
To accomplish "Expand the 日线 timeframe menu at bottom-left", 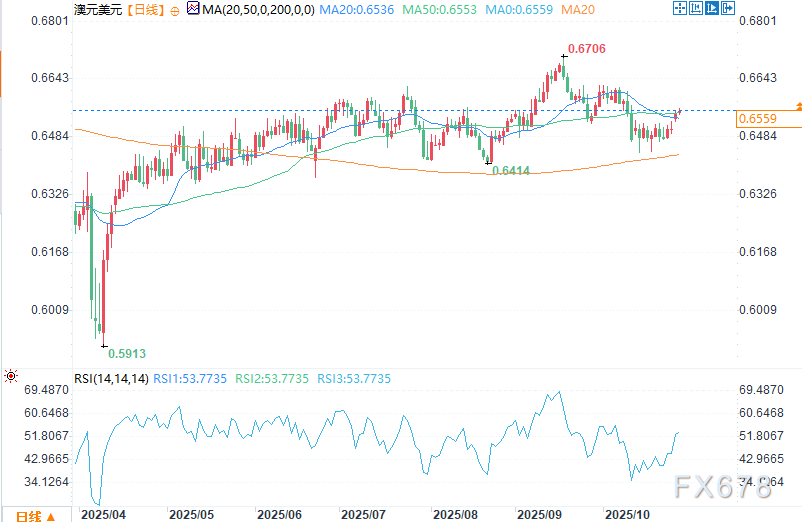I will pyautogui.click(x=31, y=515).
